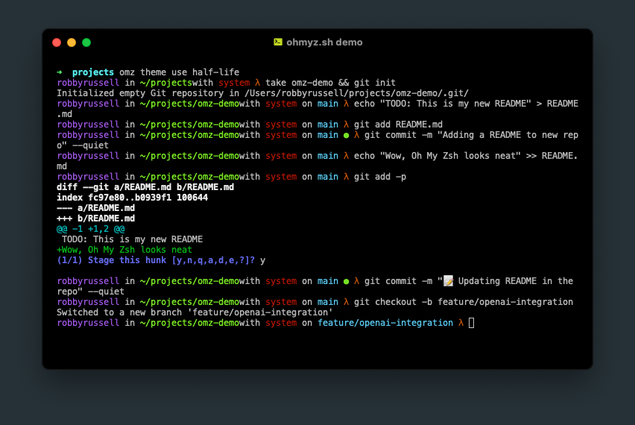635x425 pixels.
Task: Click the blue dot before the Updating README commit
Action: (346, 281)
